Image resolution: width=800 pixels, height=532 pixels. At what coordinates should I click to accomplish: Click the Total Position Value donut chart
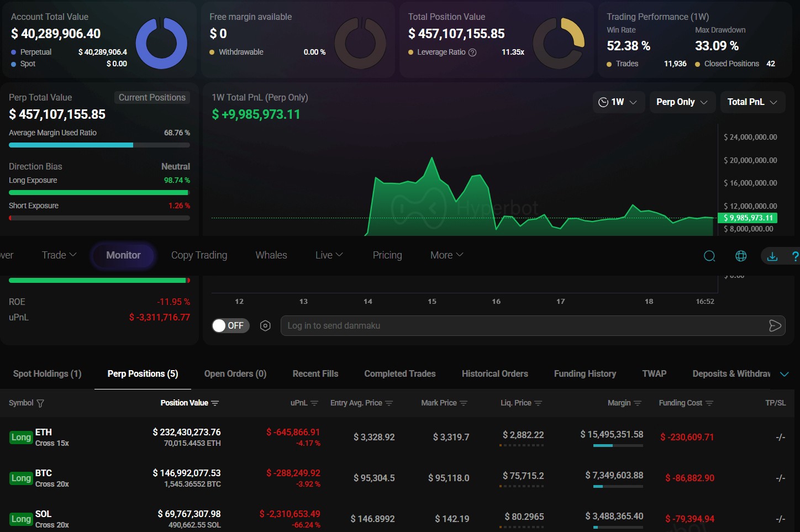click(559, 43)
